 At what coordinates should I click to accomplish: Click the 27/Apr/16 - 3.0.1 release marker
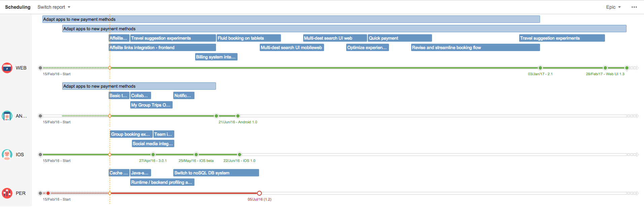[x=153, y=155]
